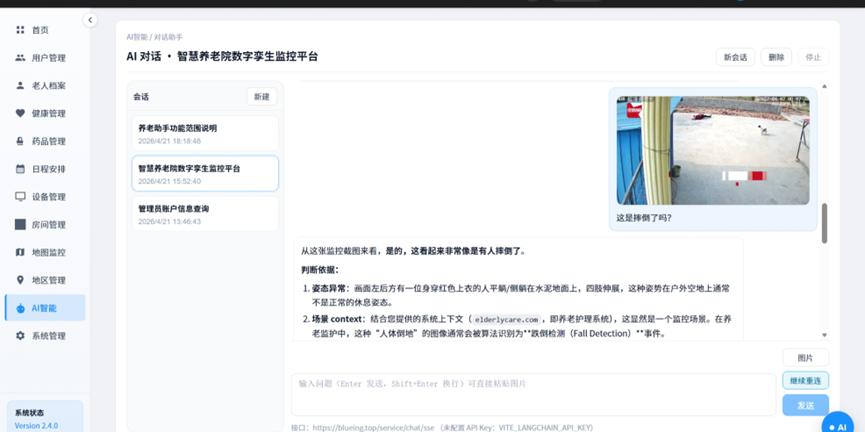The height and width of the screenshot is (432, 865).
Task: Click the 设备管理 monitor icon
Action: pos(20,196)
